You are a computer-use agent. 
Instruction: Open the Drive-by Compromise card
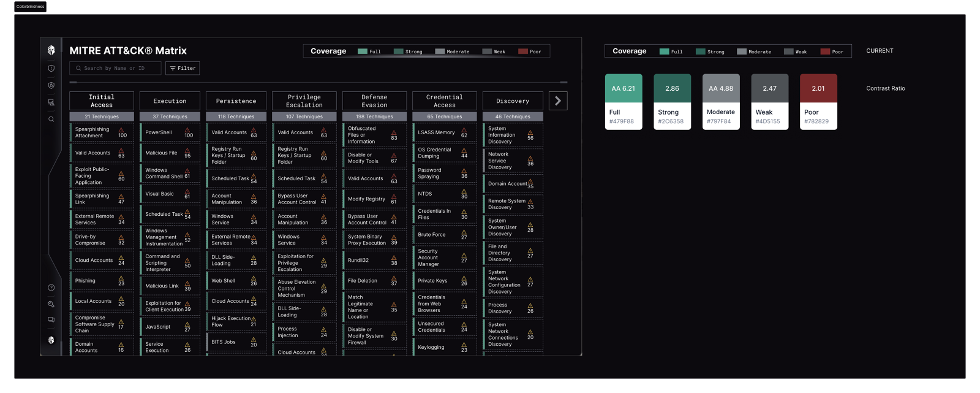(102, 240)
